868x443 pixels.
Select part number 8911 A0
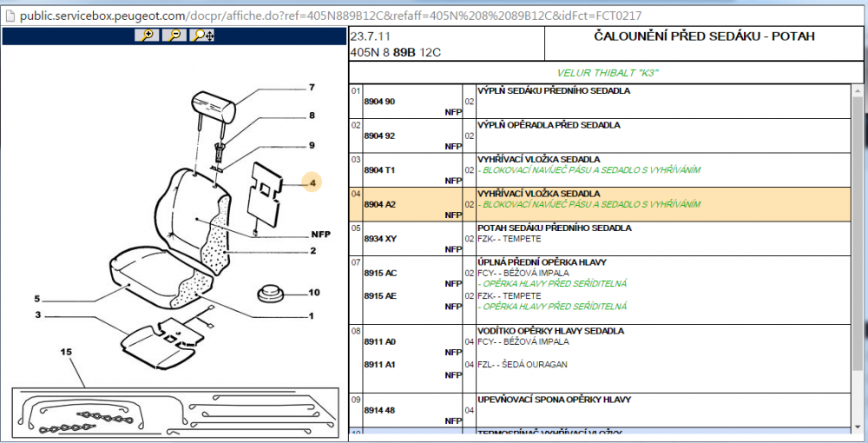[x=380, y=341]
